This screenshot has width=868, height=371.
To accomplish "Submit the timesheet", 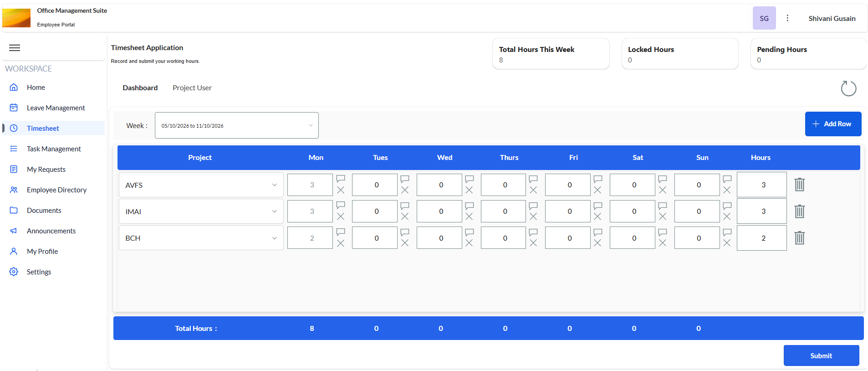I will 822,356.
